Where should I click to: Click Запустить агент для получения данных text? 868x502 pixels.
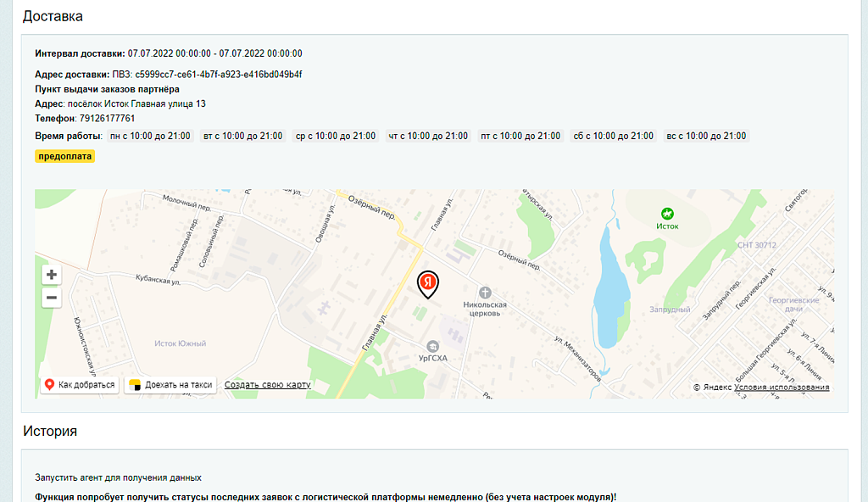pos(118,477)
